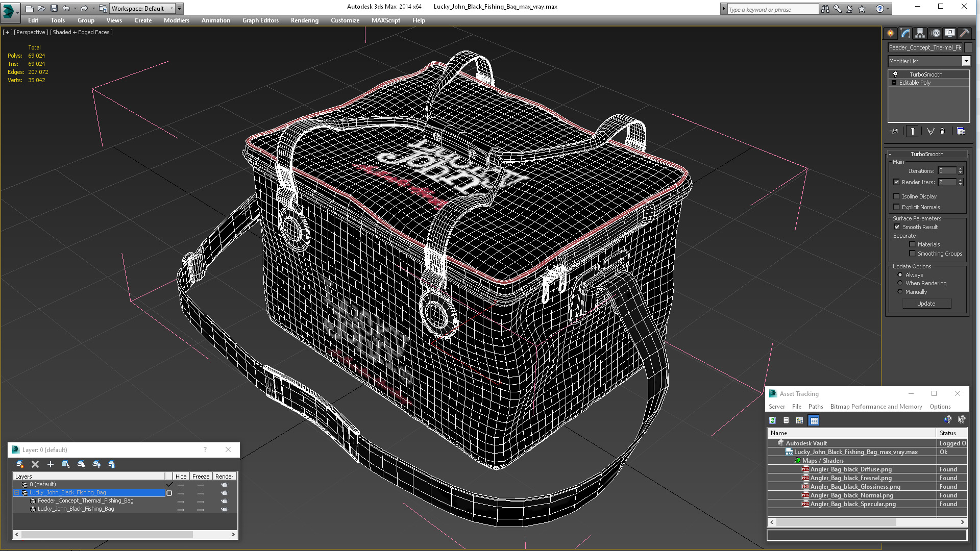This screenshot has height=551, width=980.
Task: Open the Workspace: Default dropdown
Action: (x=142, y=8)
